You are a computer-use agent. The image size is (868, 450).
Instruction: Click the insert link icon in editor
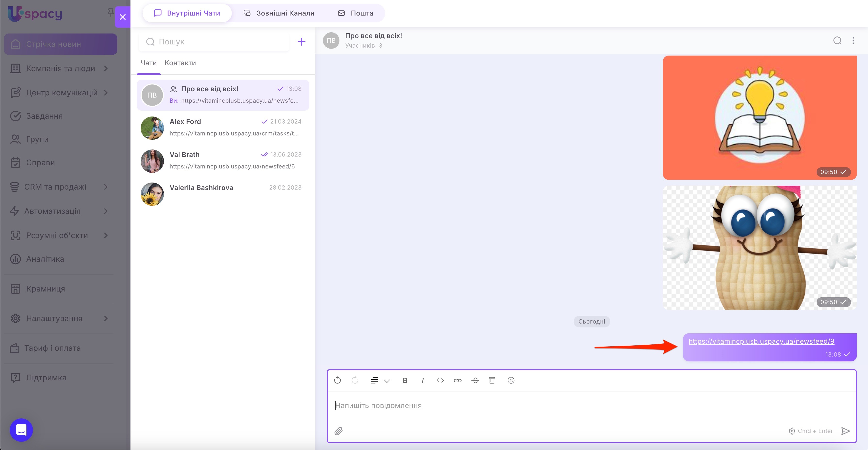pos(457,381)
